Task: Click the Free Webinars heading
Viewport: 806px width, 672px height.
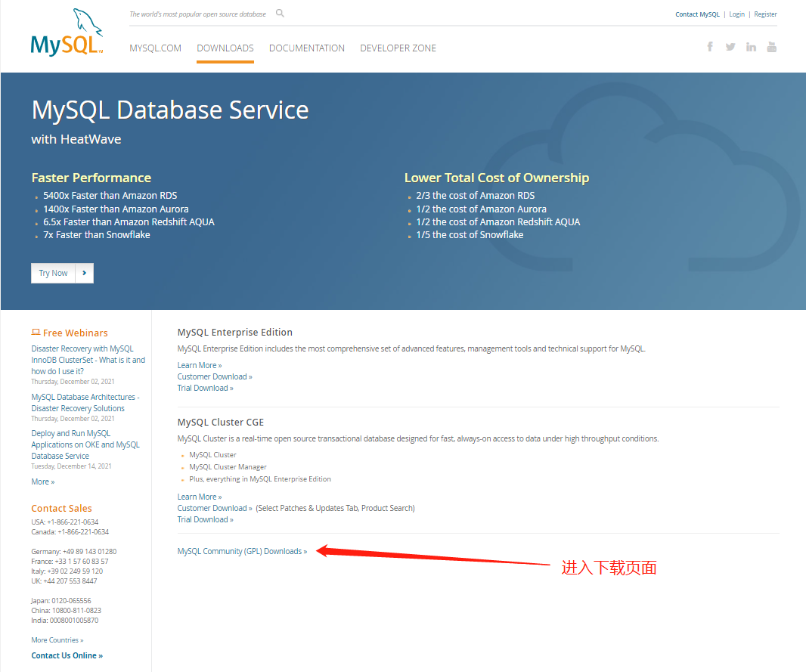Action: (75, 333)
